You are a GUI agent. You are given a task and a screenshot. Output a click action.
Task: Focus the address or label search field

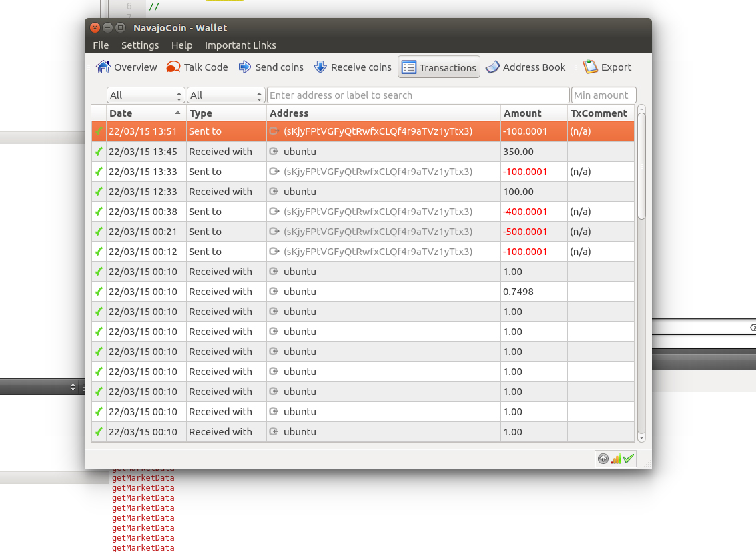click(418, 95)
